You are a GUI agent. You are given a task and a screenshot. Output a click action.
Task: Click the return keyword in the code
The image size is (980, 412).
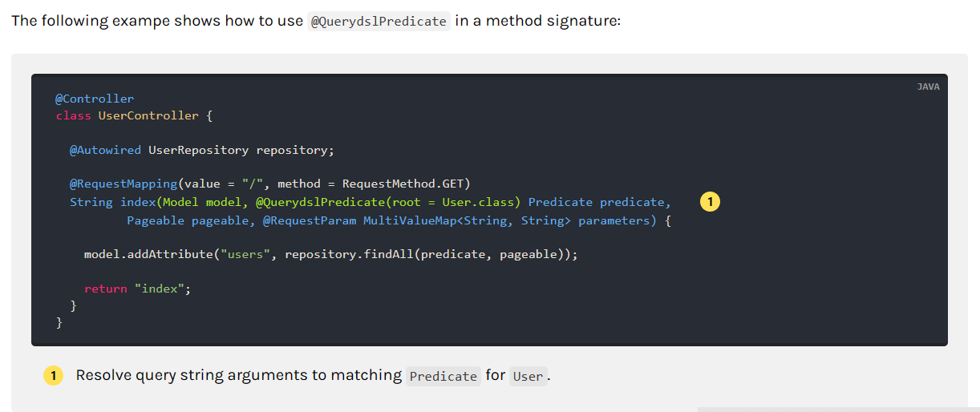click(106, 289)
